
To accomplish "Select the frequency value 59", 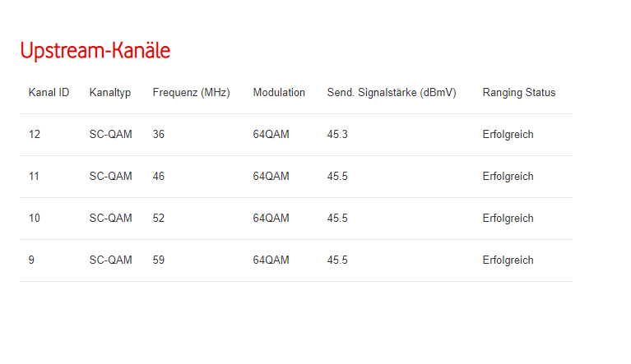I will (159, 260).
